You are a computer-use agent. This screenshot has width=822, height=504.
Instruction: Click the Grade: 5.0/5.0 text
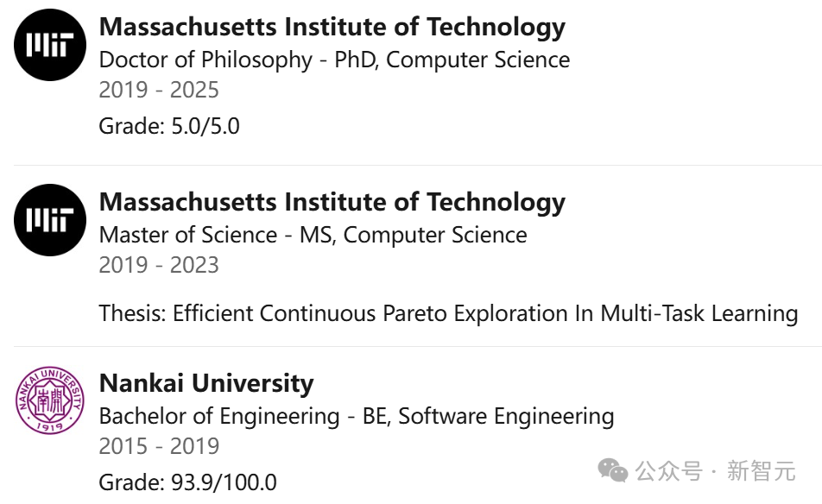pyautogui.click(x=169, y=126)
